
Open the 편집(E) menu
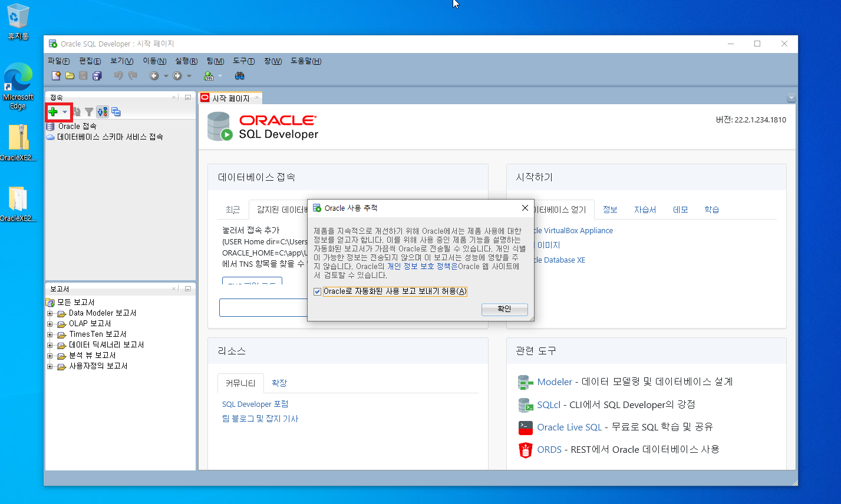point(90,61)
